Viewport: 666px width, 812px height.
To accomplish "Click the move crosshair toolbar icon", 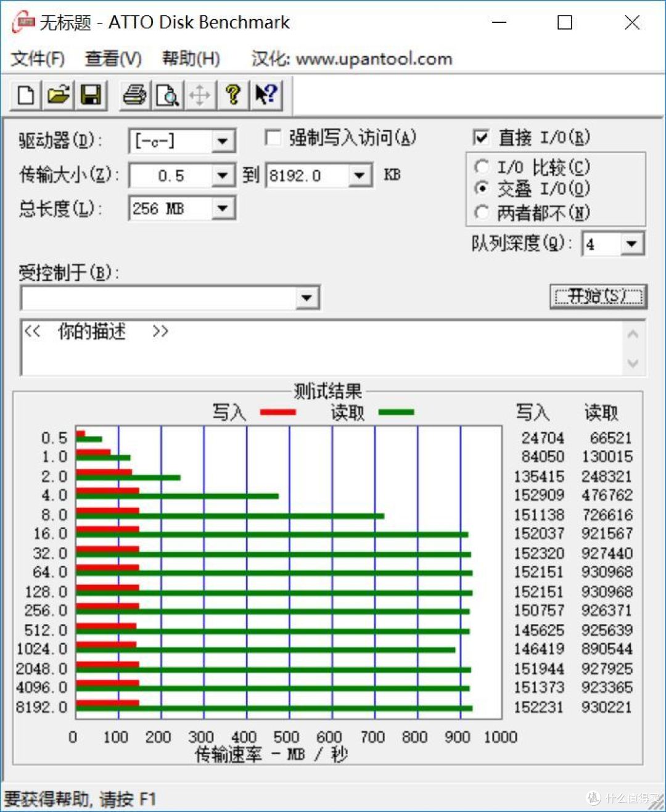I will (200, 96).
